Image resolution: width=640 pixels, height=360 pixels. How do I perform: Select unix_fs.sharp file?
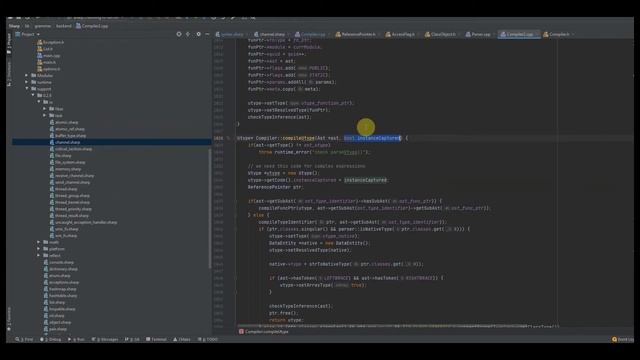pyautogui.click(x=64, y=229)
